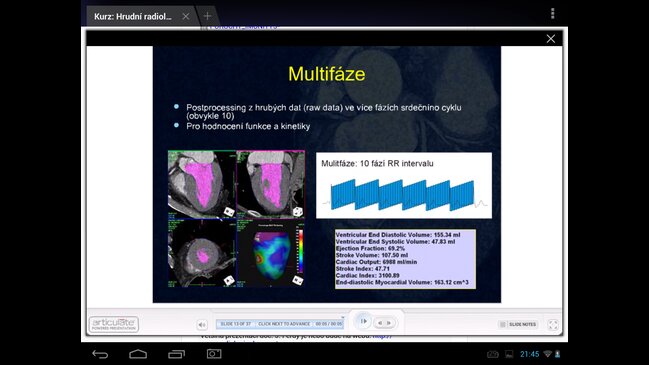
Task: Close the presentation overlay with X
Action: click(x=550, y=38)
